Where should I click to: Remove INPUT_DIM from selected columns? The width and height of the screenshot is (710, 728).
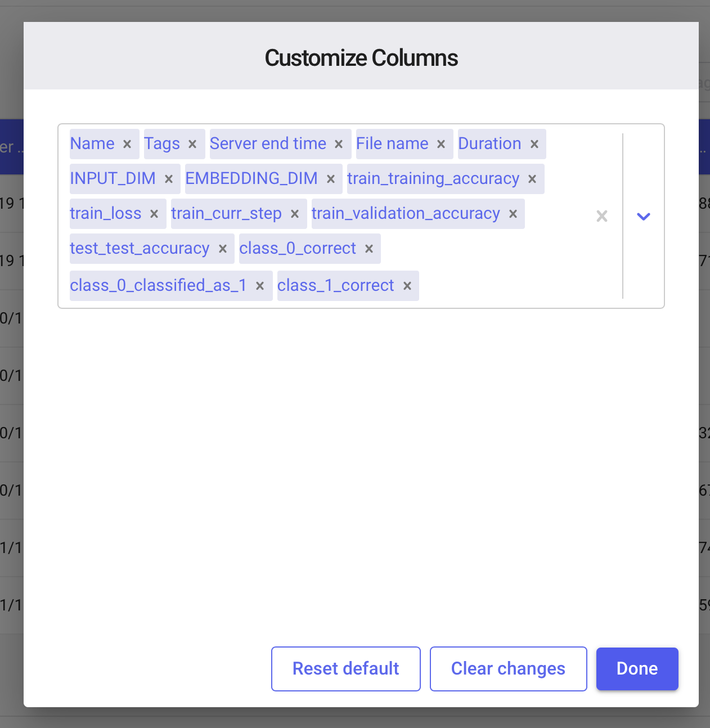pyautogui.click(x=168, y=179)
